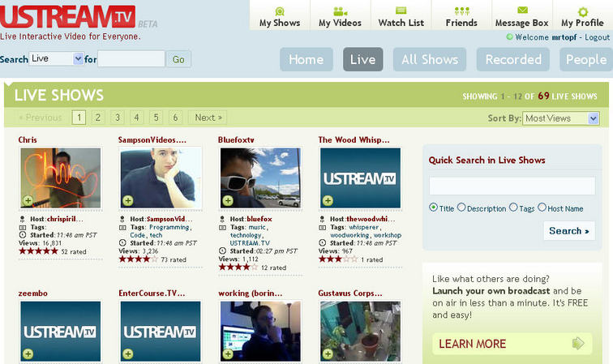Image resolution: width=613 pixels, height=364 pixels.
Task: Click the top search text field
Action: [131, 58]
